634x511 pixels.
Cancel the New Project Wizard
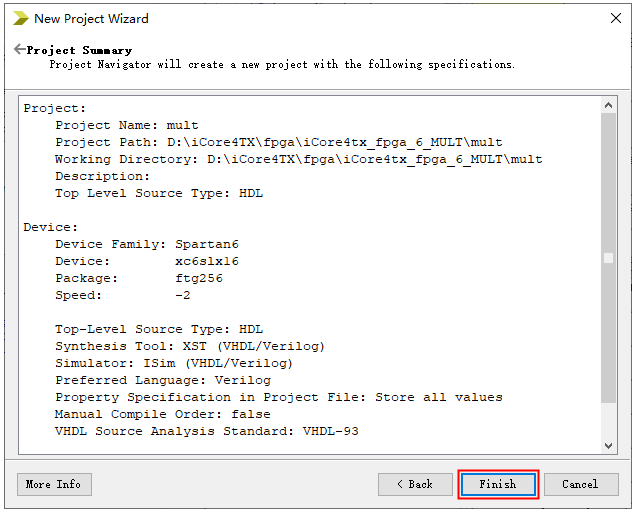[580, 484]
